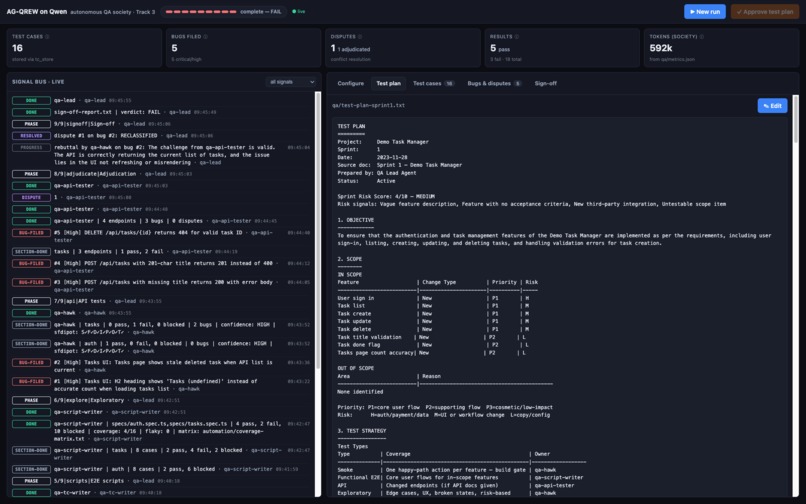
Task: Click the info icon beside BUGS FILED
Action: pos(206,37)
